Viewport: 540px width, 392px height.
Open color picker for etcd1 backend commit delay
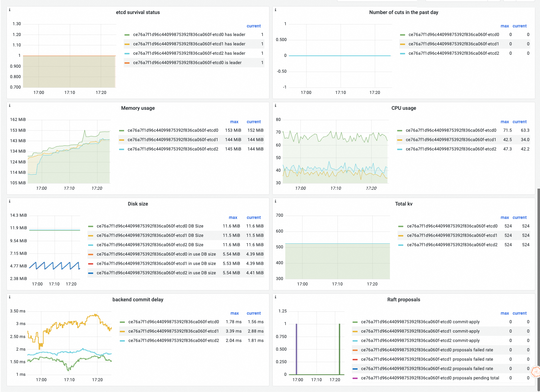pos(122,332)
